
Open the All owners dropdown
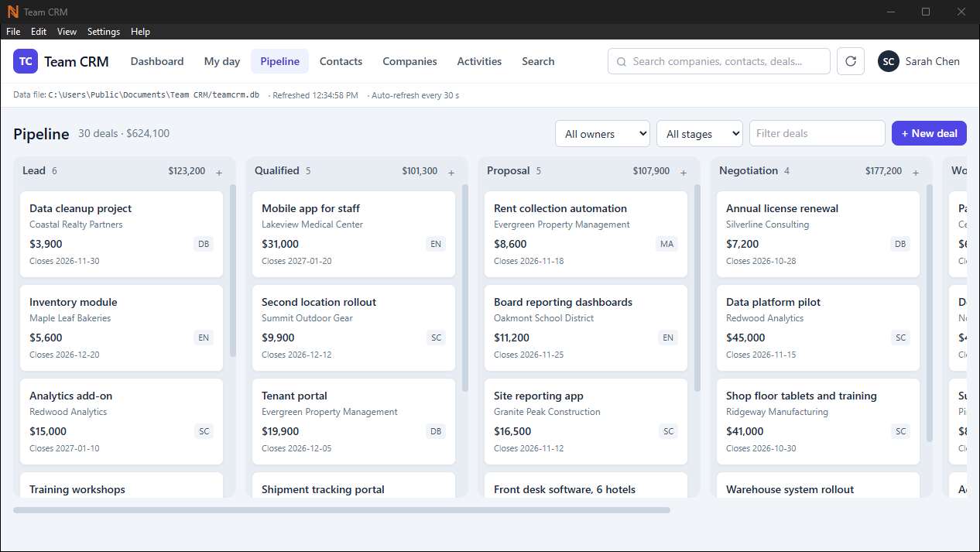tap(602, 133)
